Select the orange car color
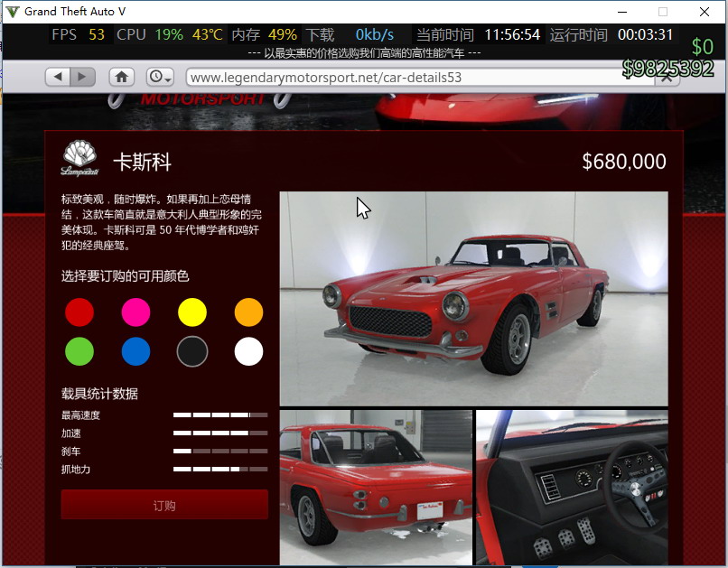The image size is (728, 568). 249,312
